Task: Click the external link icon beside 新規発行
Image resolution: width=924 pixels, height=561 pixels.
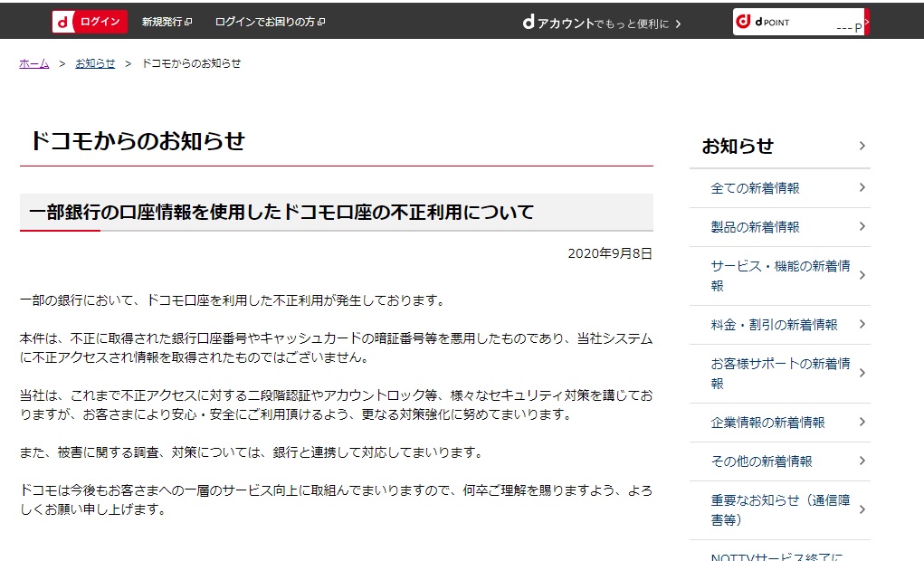Action: [x=188, y=22]
